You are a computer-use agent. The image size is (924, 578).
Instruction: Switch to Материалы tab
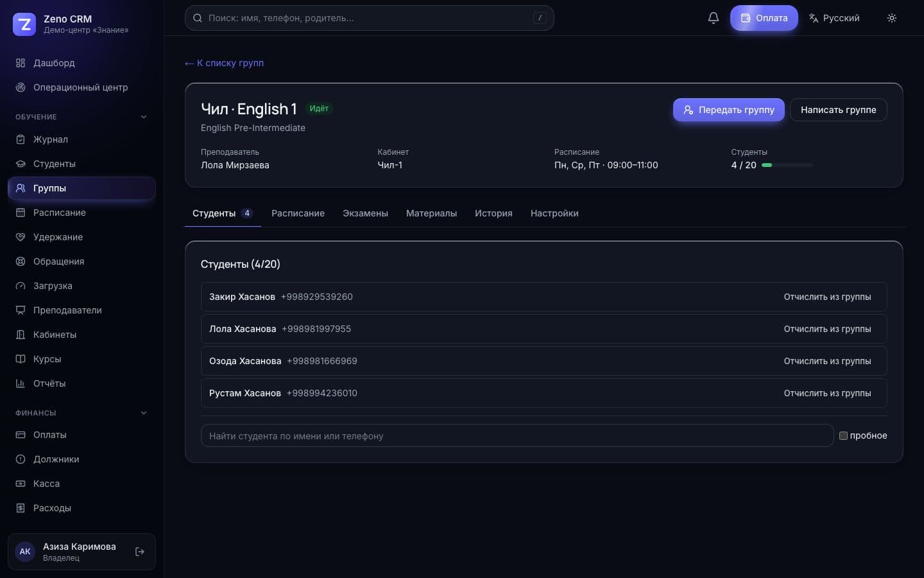tap(431, 213)
